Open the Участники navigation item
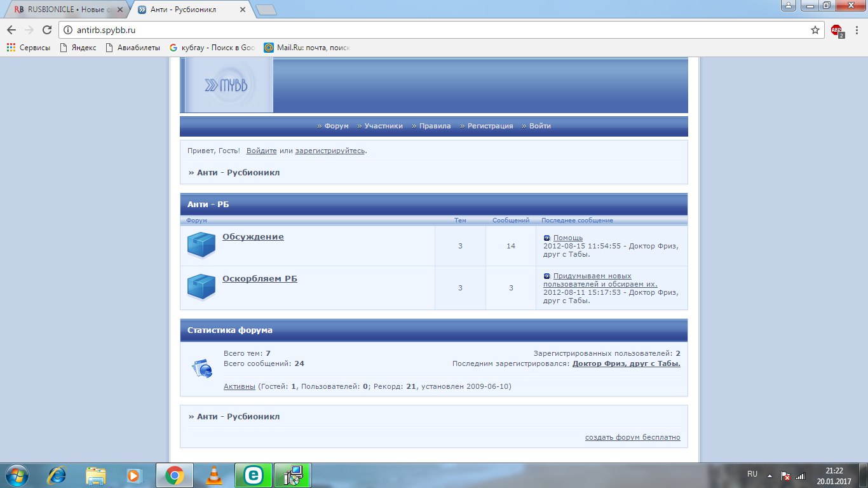Screen dimensions: 868x488 pos(384,126)
